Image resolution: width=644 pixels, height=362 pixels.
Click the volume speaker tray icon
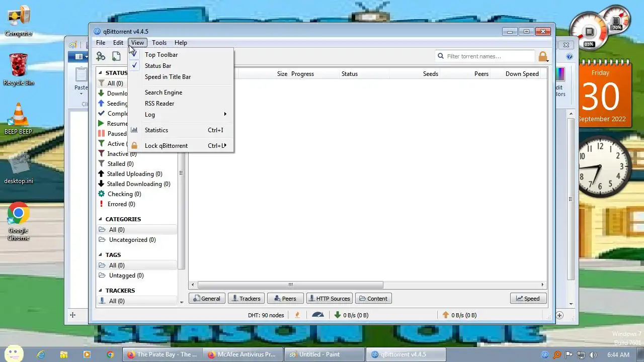coord(593,354)
